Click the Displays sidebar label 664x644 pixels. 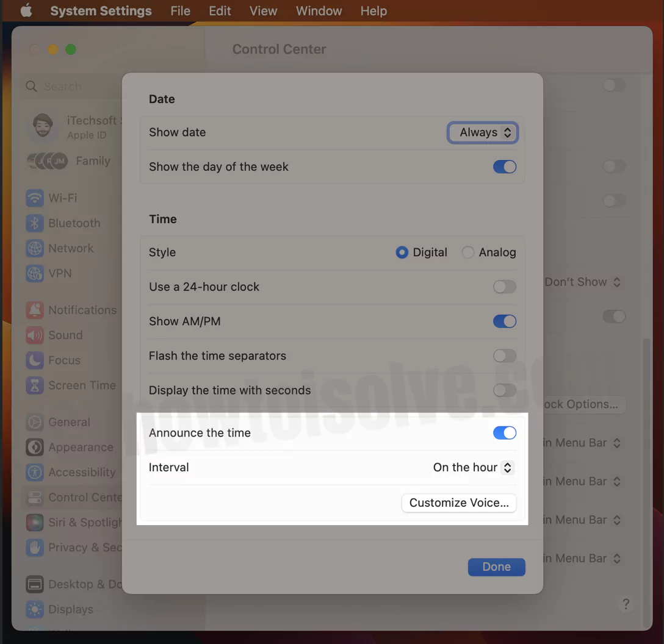[x=71, y=609]
